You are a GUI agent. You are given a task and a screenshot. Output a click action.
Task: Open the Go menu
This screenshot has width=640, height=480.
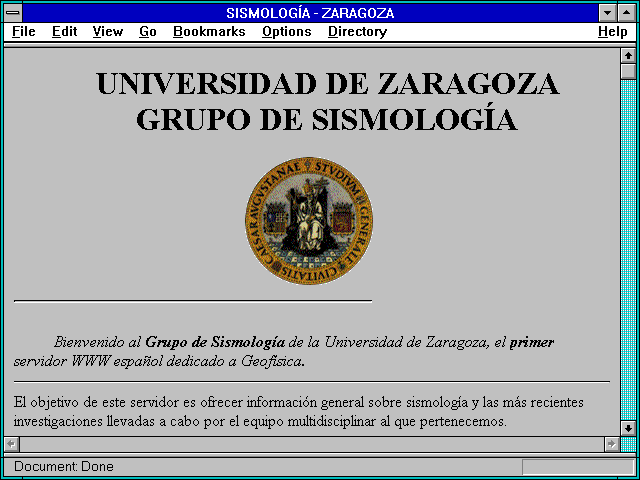click(x=148, y=32)
